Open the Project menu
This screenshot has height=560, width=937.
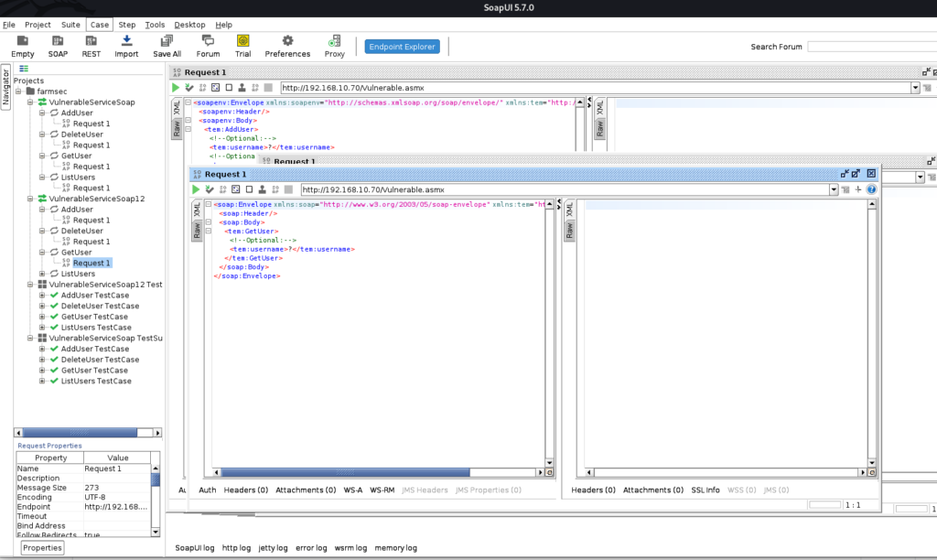[x=38, y=25]
